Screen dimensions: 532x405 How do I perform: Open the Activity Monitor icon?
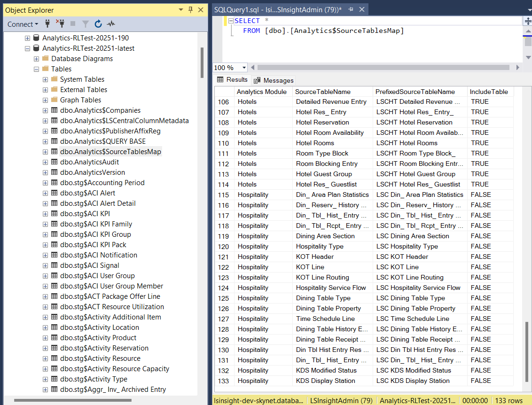[111, 23]
